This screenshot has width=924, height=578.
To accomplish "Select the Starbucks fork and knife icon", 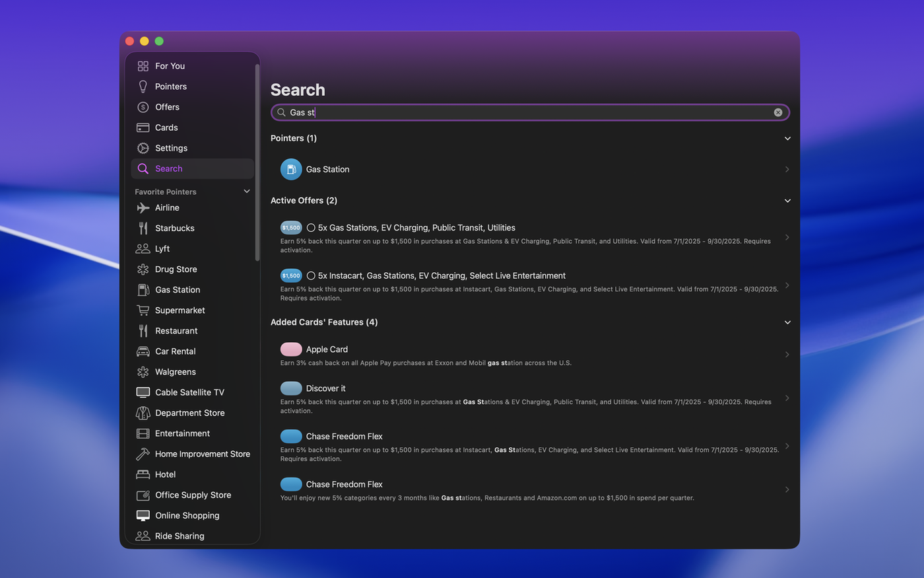I will click(x=143, y=228).
